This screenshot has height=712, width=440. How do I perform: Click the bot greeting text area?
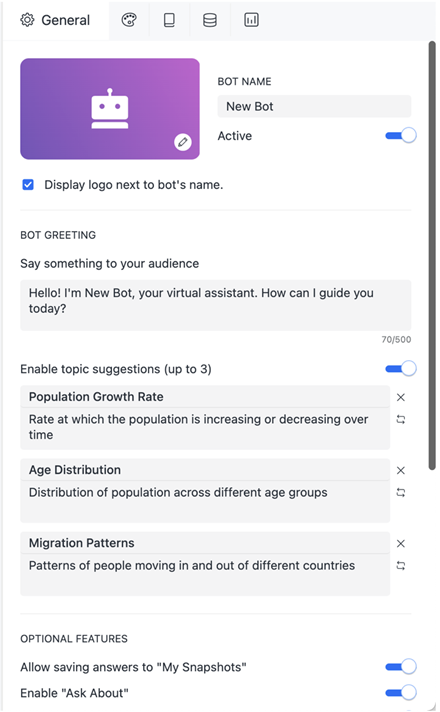[x=216, y=305]
